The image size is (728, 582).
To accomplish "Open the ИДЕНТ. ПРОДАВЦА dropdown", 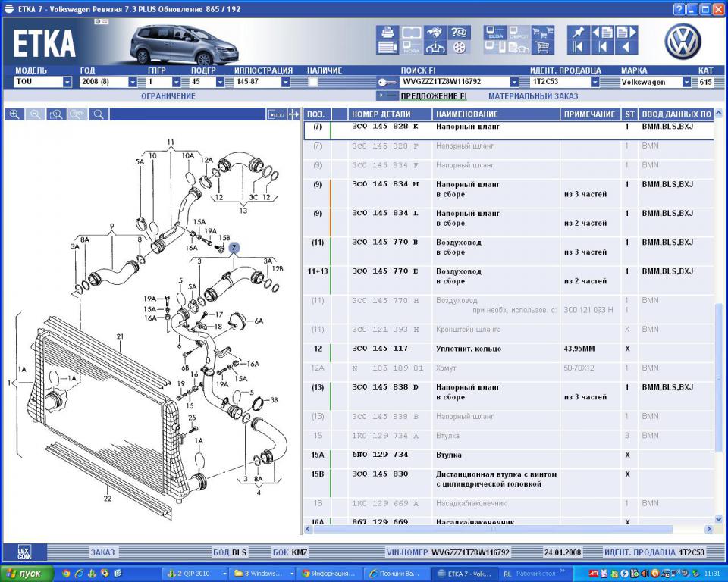I will (595, 82).
